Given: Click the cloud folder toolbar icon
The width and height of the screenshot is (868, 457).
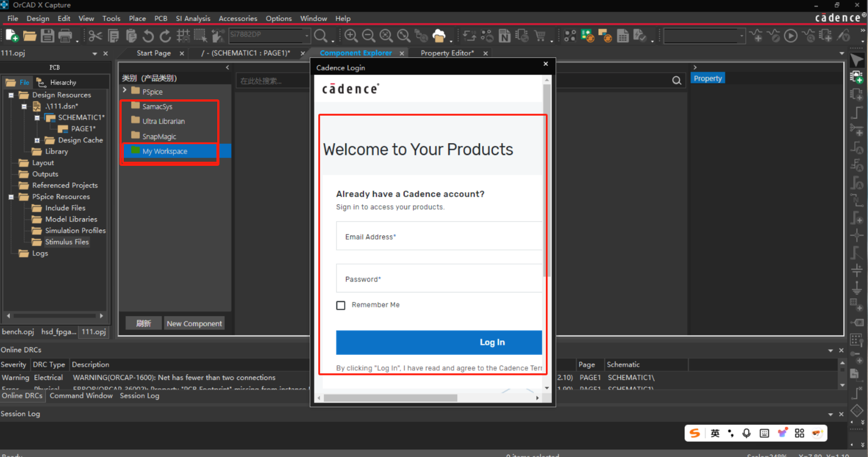Looking at the screenshot, I should [x=439, y=36].
